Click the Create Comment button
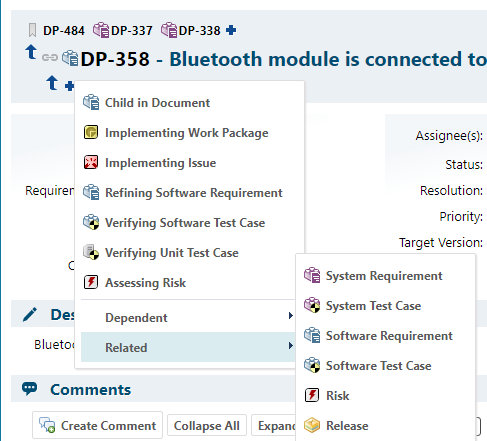 click(97, 425)
